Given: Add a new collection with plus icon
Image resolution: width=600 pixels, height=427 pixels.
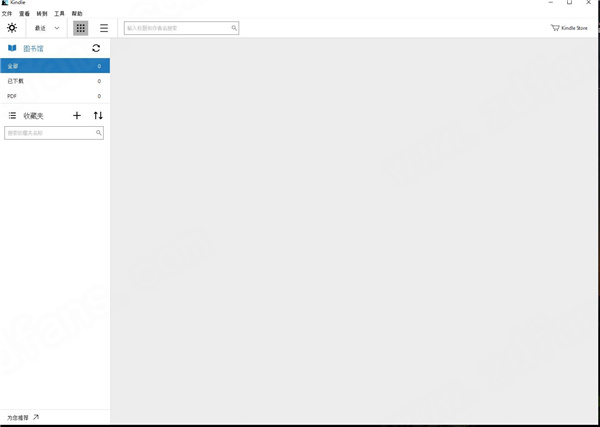Looking at the screenshot, I should (77, 116).
